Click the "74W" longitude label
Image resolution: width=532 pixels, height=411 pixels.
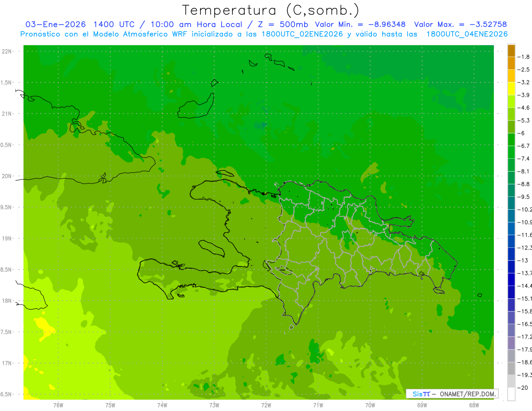point(162,405)
